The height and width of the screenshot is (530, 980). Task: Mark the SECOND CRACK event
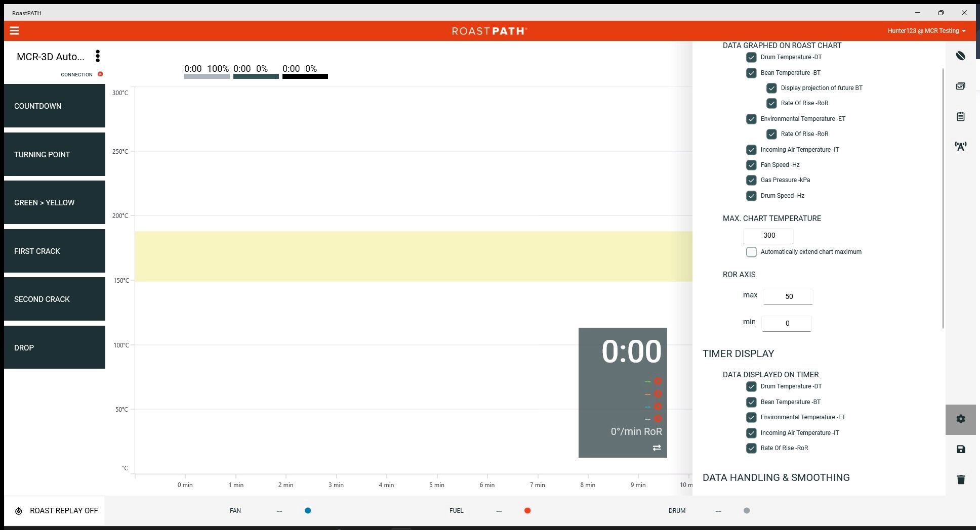click(x=55, y=299)
